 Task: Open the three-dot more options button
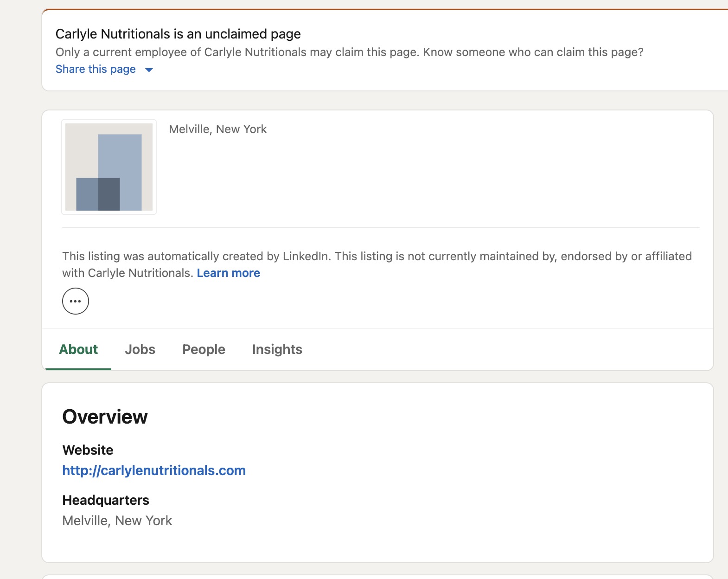(76, 301)
